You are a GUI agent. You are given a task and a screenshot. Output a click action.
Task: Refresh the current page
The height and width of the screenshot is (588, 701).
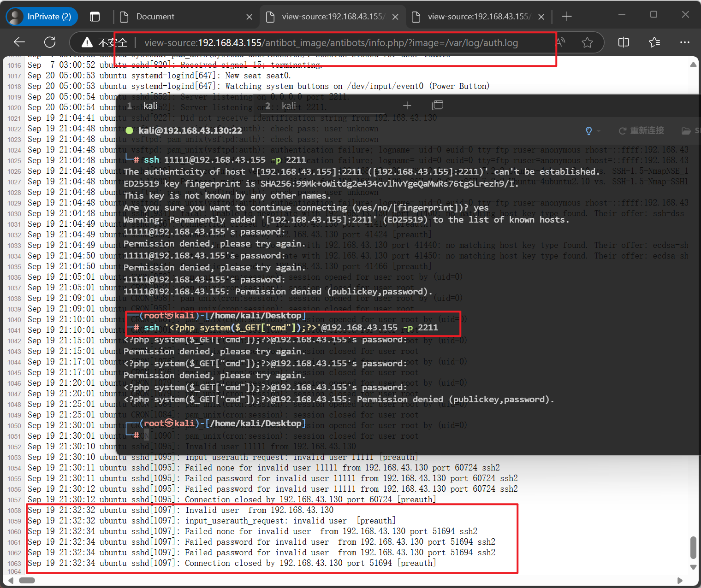[x=50, y=42]
